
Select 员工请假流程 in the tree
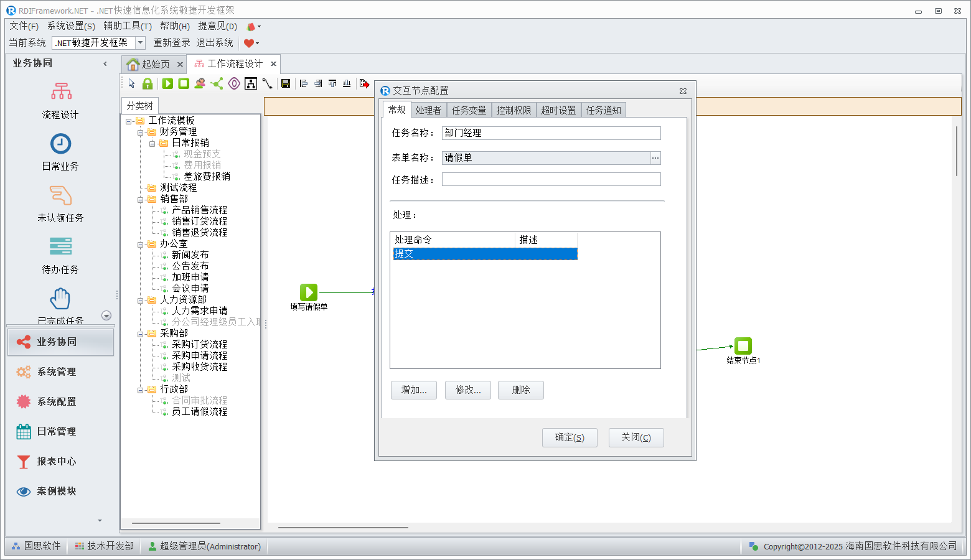[x=199, y=412]
